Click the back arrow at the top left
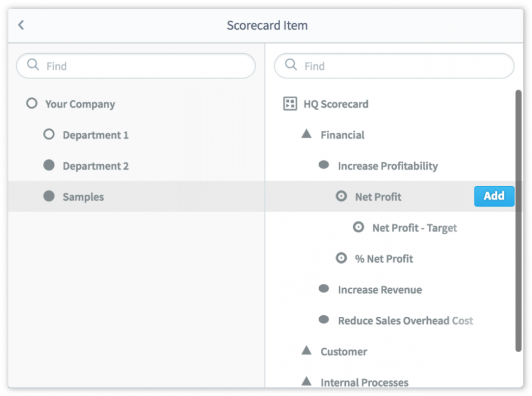This screenshot has width=532, height=396. click(x=21, y=24)
